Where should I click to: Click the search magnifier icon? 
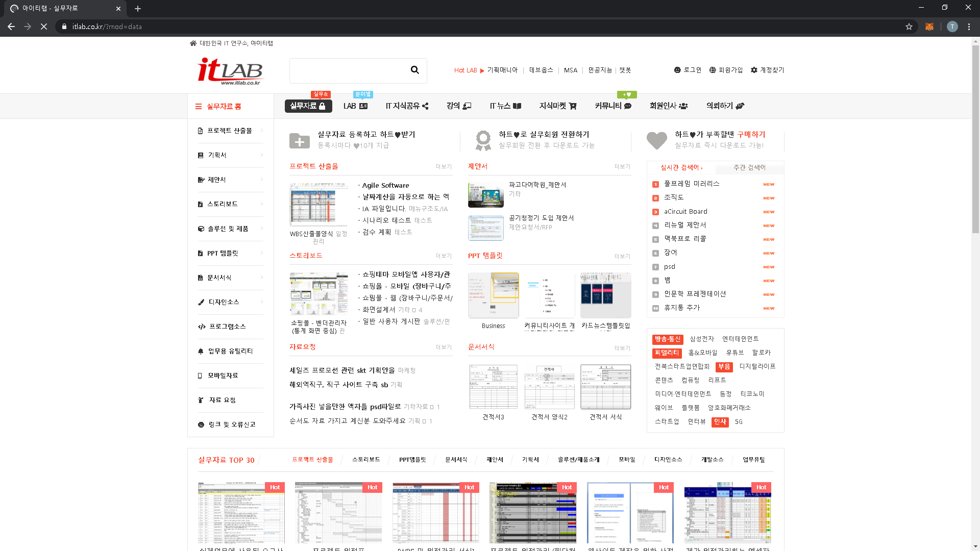pos(414,70)
